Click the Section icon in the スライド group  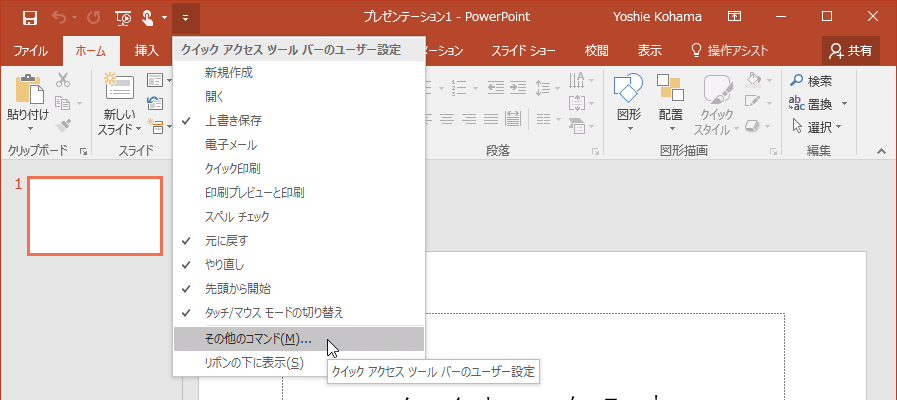tap(156, 125)
